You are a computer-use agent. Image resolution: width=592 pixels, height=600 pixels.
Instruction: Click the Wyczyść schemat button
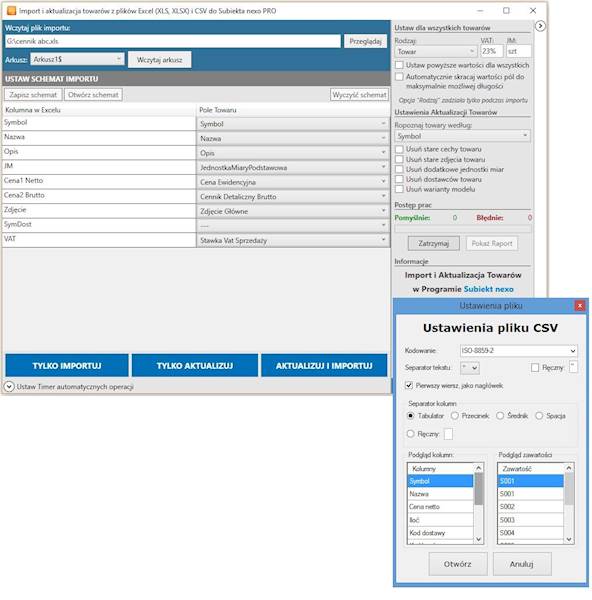click(359, 95)
